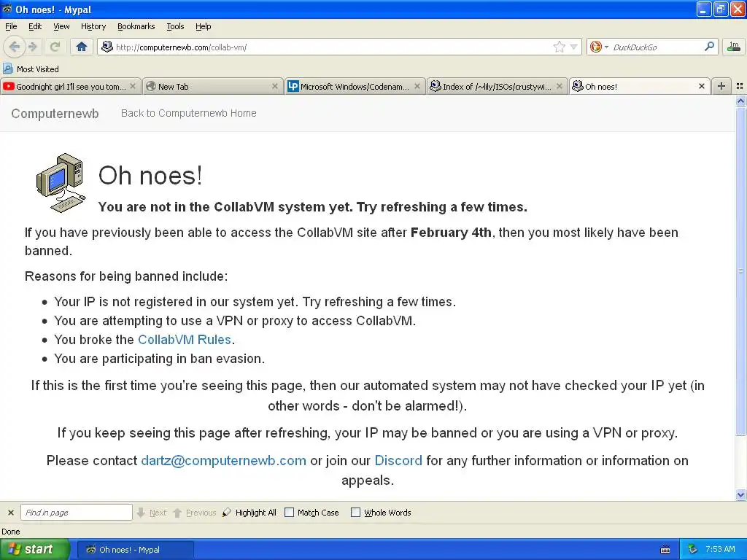747x560 pixels.
Task: Click the Done status bar text
Action: pos(11,532)
